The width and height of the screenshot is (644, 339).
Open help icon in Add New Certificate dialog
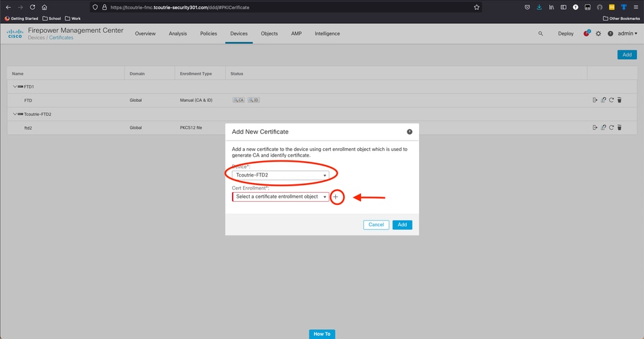[409, 131]
